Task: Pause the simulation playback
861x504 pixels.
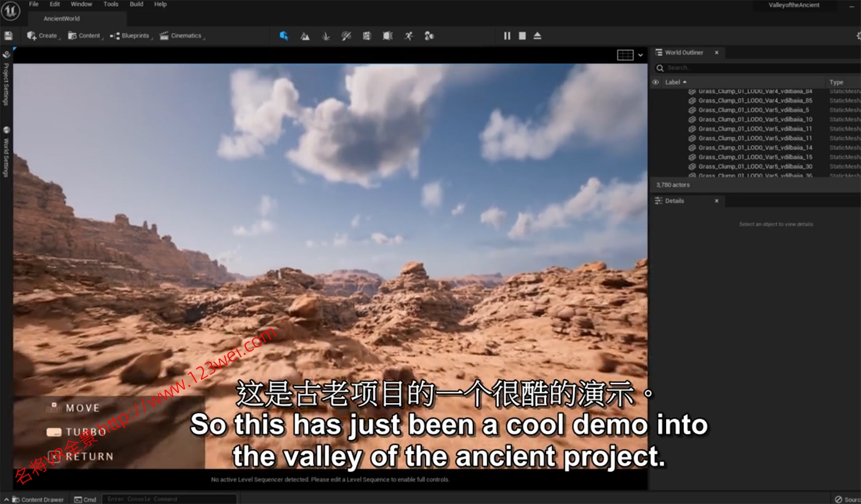Action: point(507,36)
